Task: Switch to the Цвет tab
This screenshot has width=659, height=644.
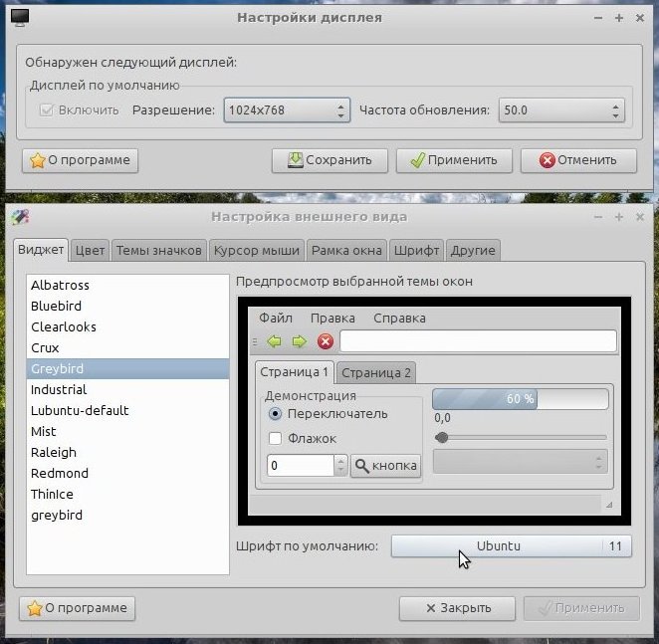Action: point(90,251)
